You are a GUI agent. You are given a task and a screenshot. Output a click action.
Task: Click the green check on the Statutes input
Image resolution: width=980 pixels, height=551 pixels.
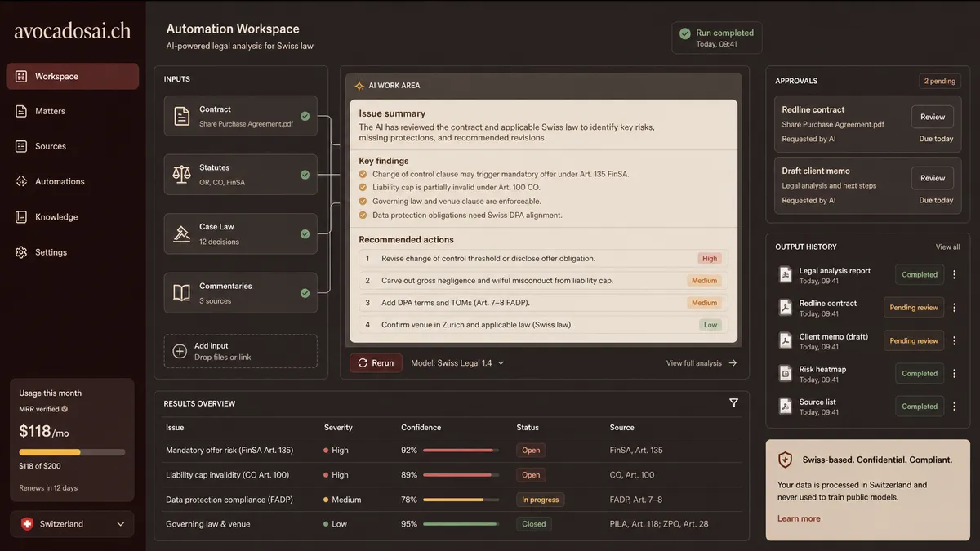pos(305,175)
